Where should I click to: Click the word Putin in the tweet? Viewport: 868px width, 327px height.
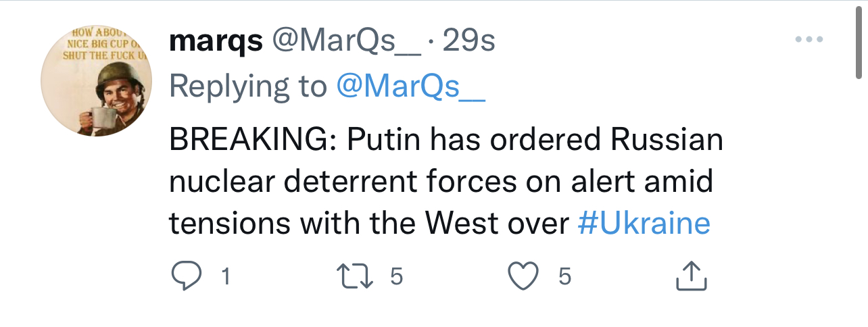pyautogui.click(x=385, y=140)
